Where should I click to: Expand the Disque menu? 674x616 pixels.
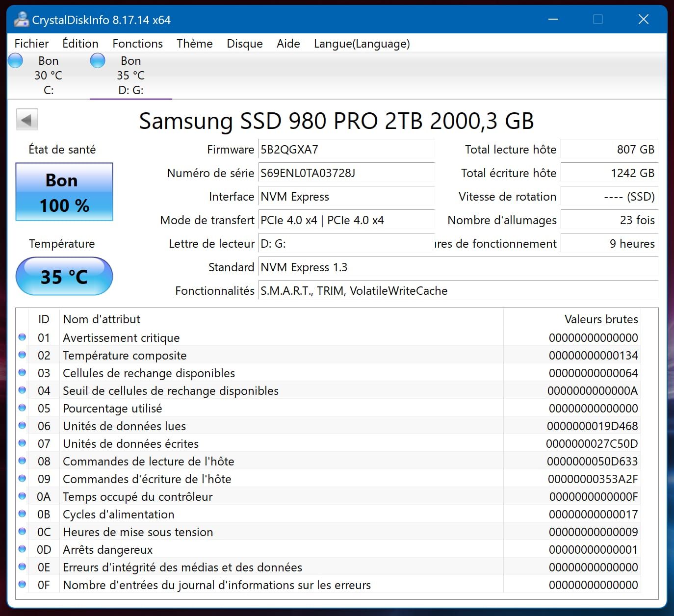[244, 44]
